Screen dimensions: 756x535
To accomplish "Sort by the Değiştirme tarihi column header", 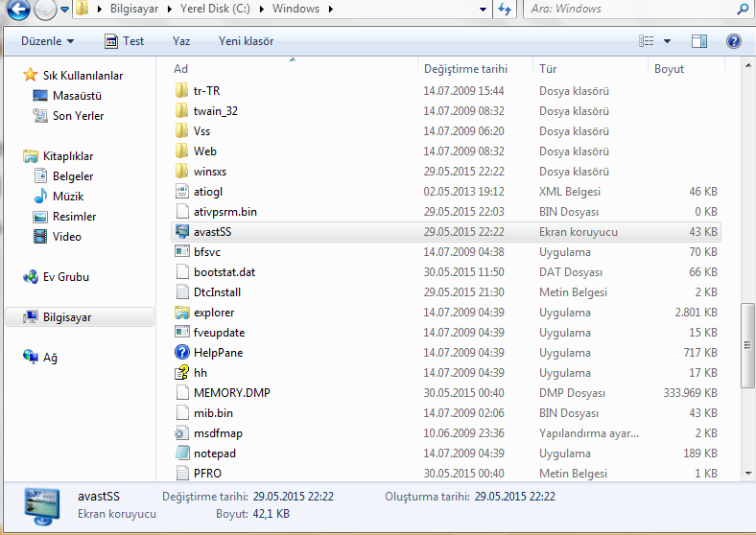I will 465,69.
